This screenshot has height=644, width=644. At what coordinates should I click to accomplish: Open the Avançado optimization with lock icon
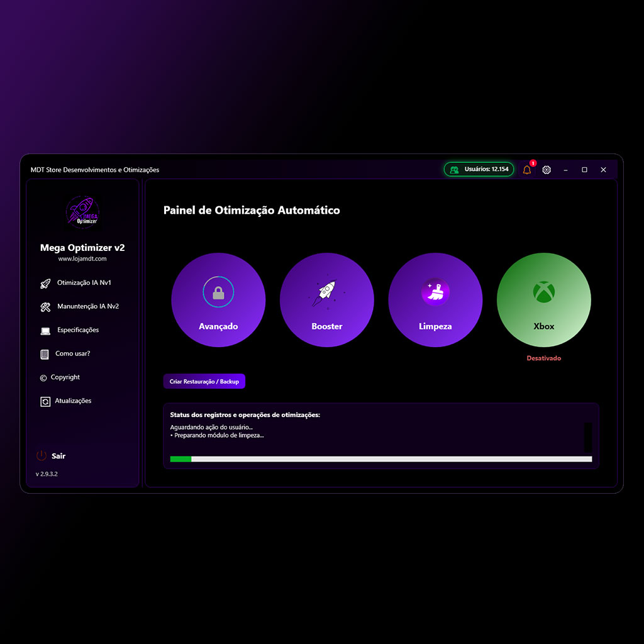tap(218, 300)
